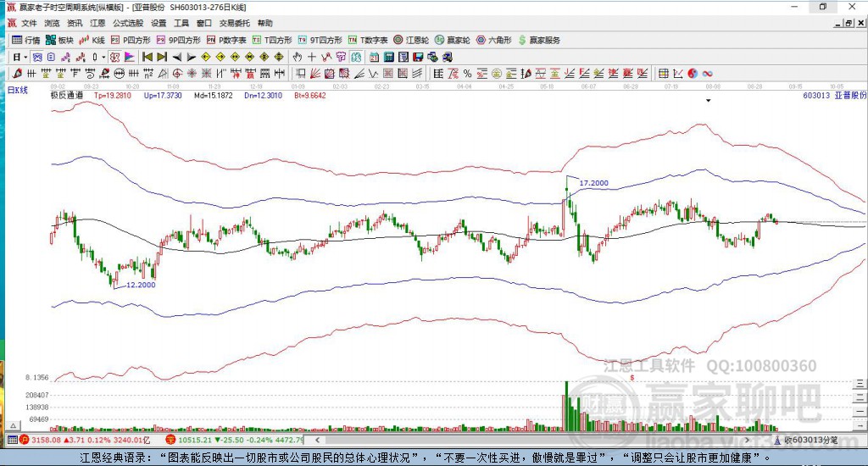Open the 公式选股 menu
868x466 pixels.
tap(128, 23)
